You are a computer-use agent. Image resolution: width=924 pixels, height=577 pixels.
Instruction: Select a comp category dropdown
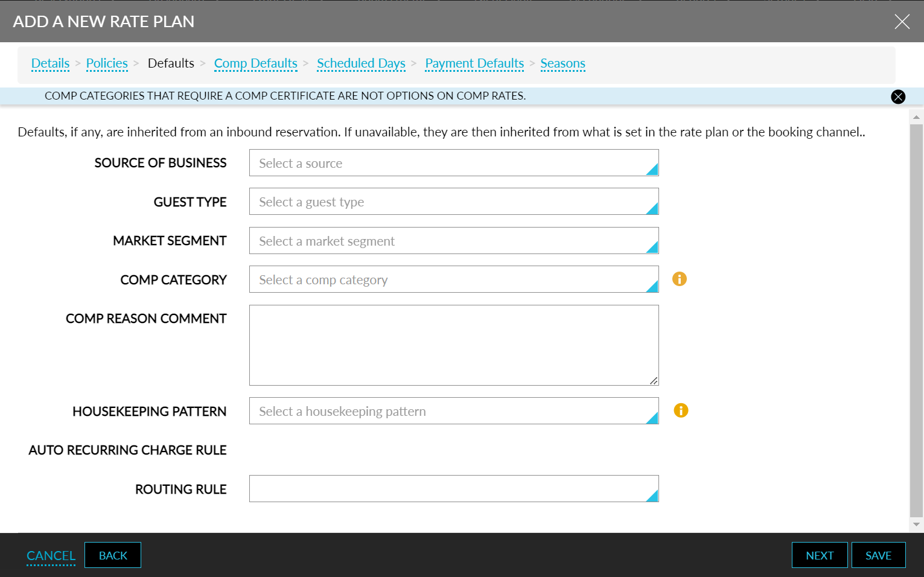coord(453,279)
